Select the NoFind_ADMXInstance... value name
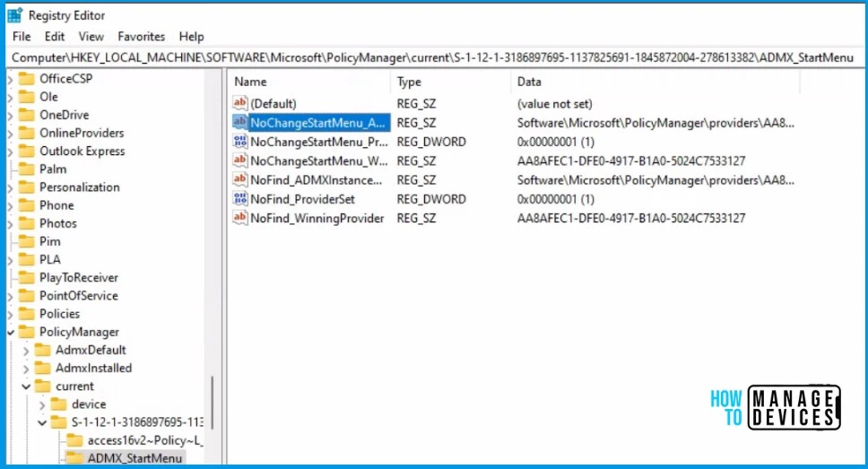The width and height of the screenshot is (868, 469). click(317, 180)
